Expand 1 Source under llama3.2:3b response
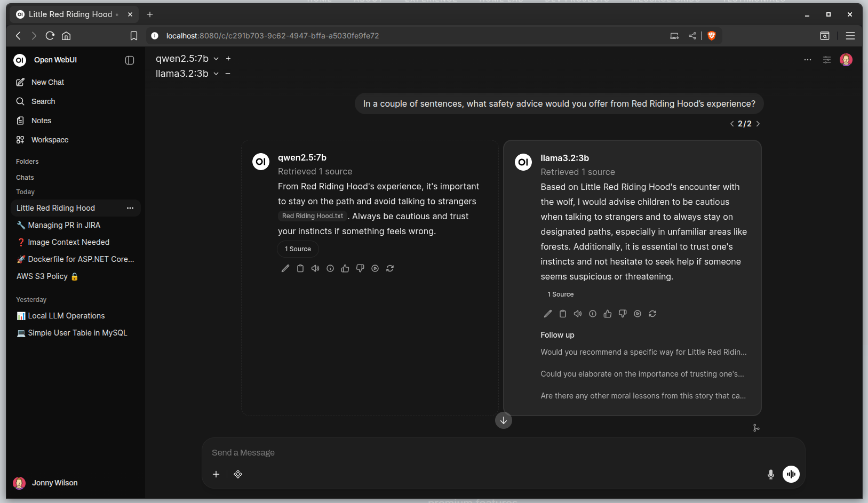868x503 pixels. tap(560, 294)
